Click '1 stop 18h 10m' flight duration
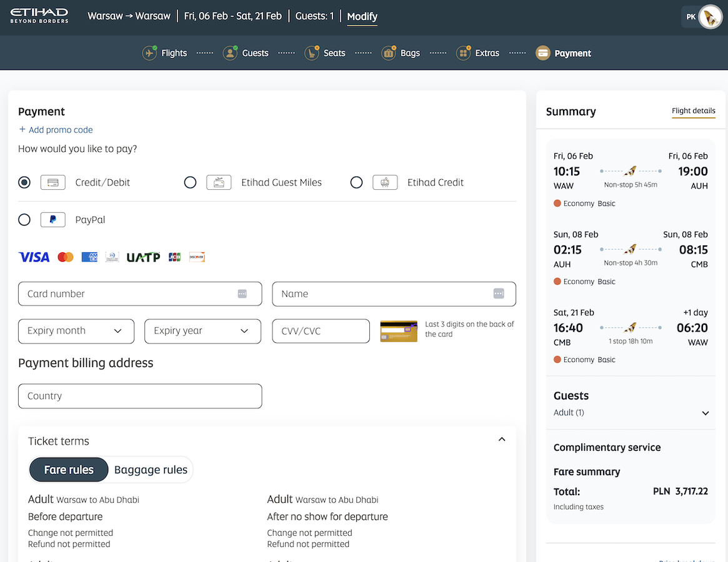The image size is (728, 562). [x=631, y=341]
